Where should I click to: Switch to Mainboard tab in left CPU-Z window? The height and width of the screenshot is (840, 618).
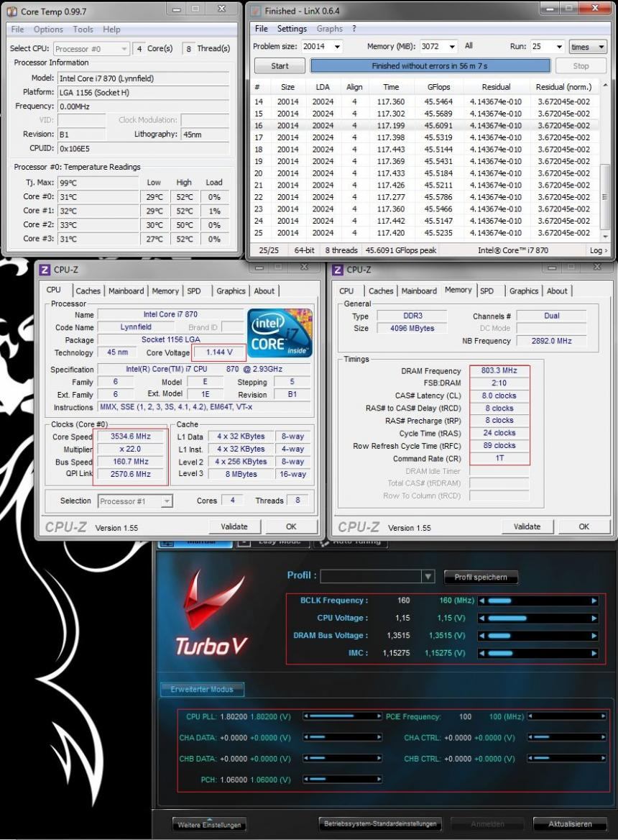pos(126,291)
